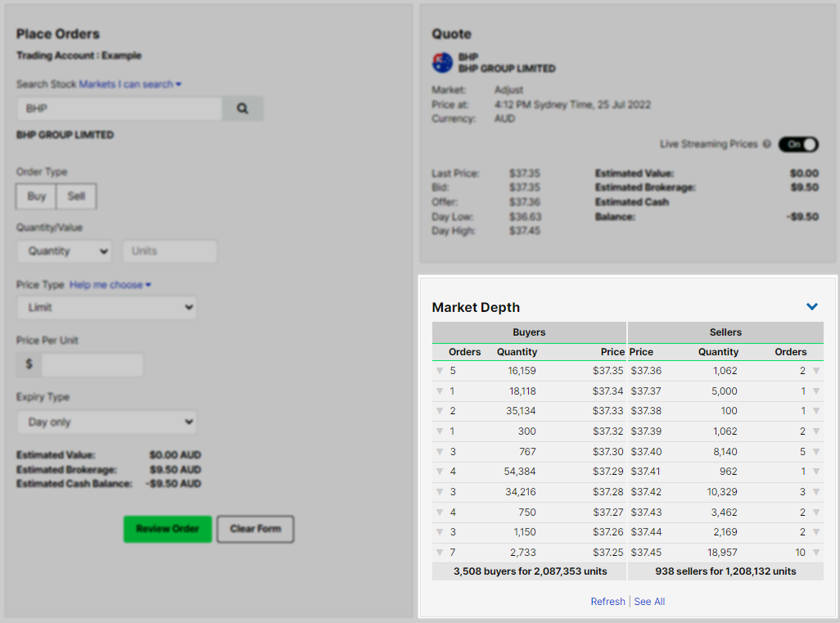Click the Market Depth heading
This screenshot has height=623, width=840.
tap(476, 308)
